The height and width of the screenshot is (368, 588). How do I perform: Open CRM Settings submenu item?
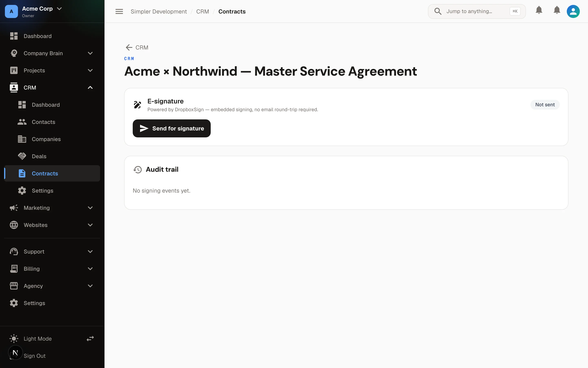click(x=52, y=191)
